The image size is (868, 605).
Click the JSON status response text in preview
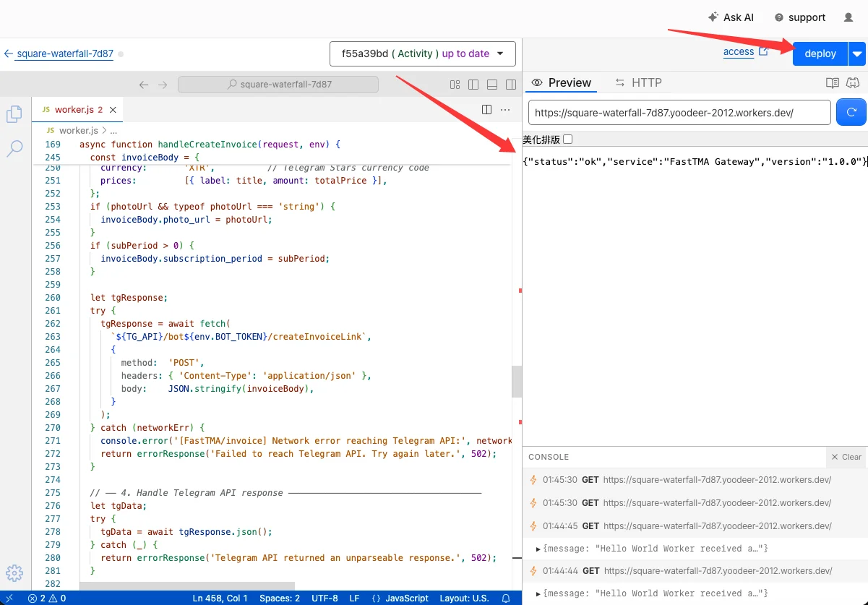coord(695,161)
